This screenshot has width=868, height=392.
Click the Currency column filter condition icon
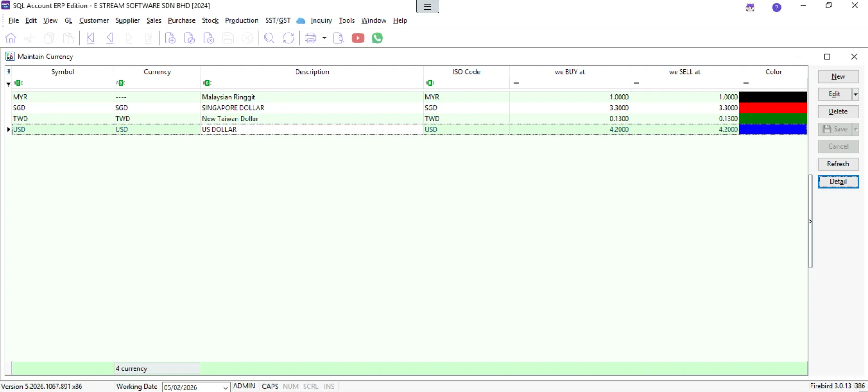pos(120,83)
